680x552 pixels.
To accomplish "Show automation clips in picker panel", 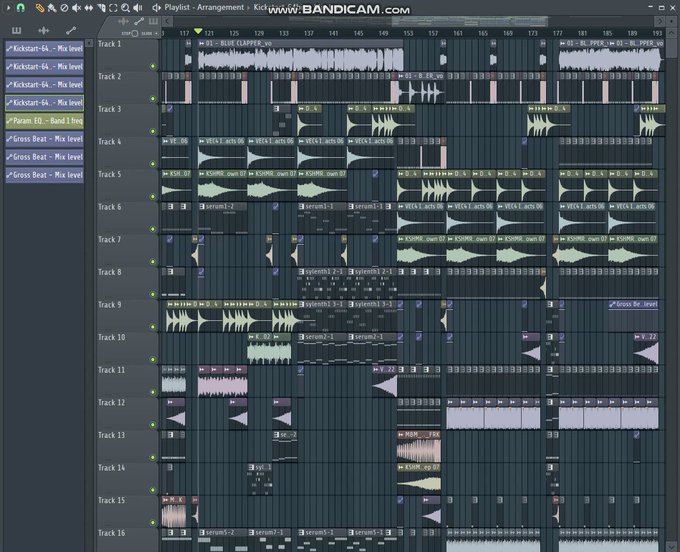I will tap(71, 30).
